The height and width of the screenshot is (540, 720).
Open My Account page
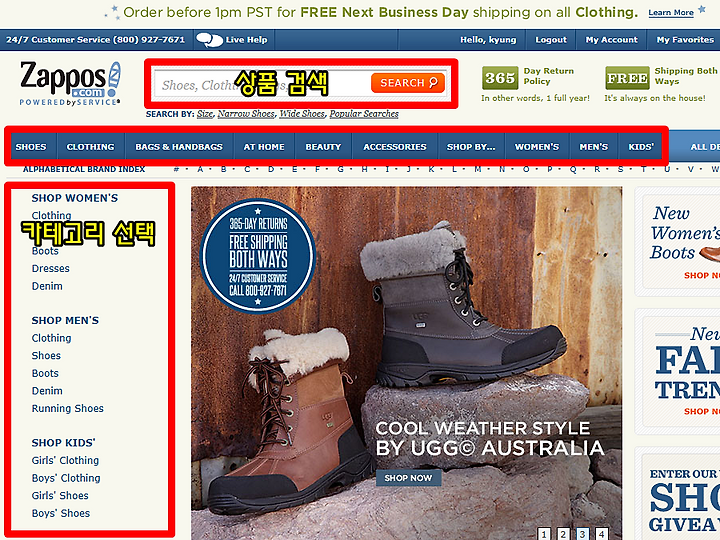[x=612, y=40]
